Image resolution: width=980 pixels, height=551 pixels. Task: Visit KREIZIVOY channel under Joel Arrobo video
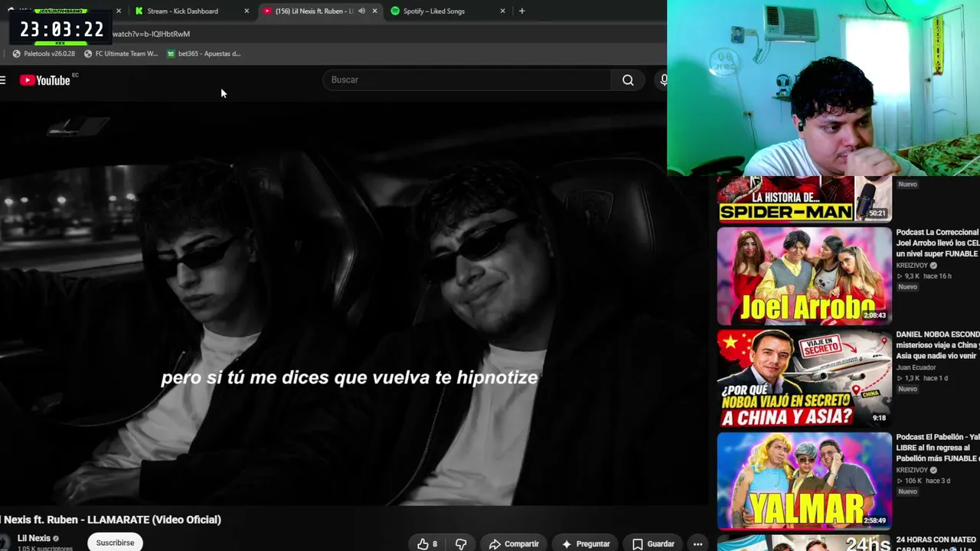[912, 266]
